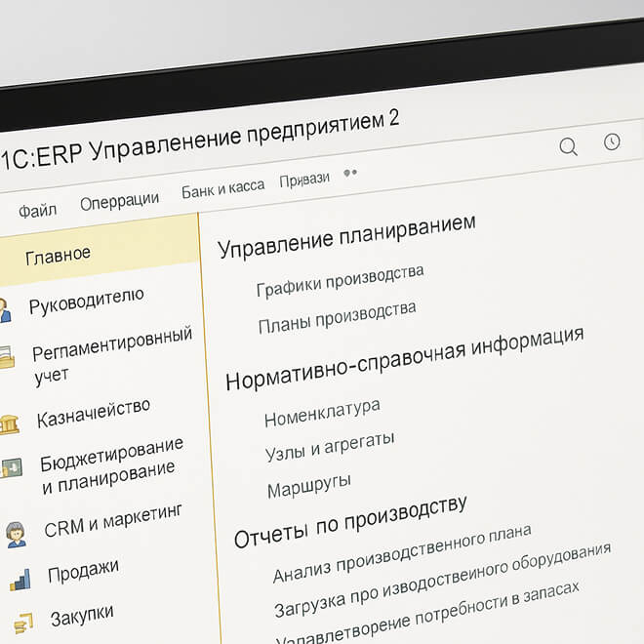This screenshot has height=644, width=644.
Task: Open the more menu dots
Action: tap(350, 173)
